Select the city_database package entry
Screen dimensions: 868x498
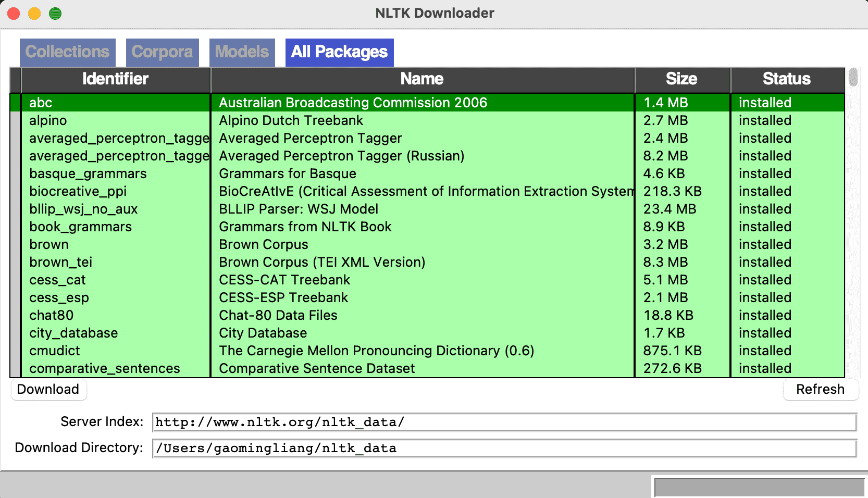tap(73, 333)
